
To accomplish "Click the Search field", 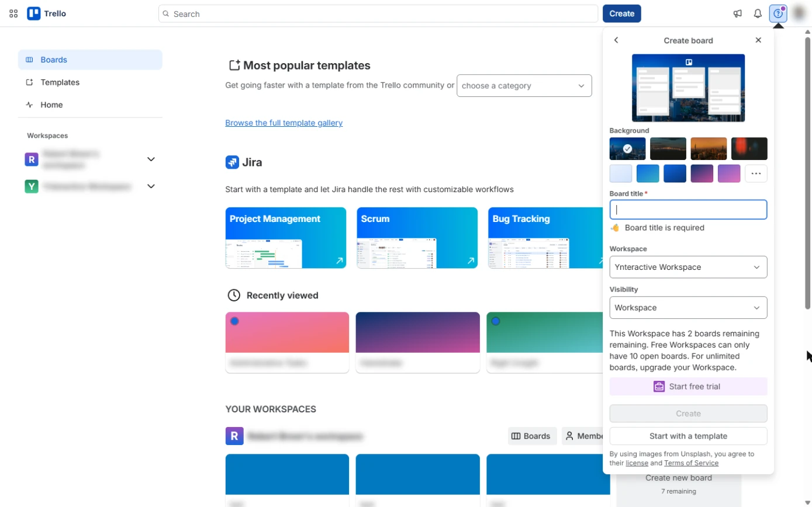I will point(378,13).
